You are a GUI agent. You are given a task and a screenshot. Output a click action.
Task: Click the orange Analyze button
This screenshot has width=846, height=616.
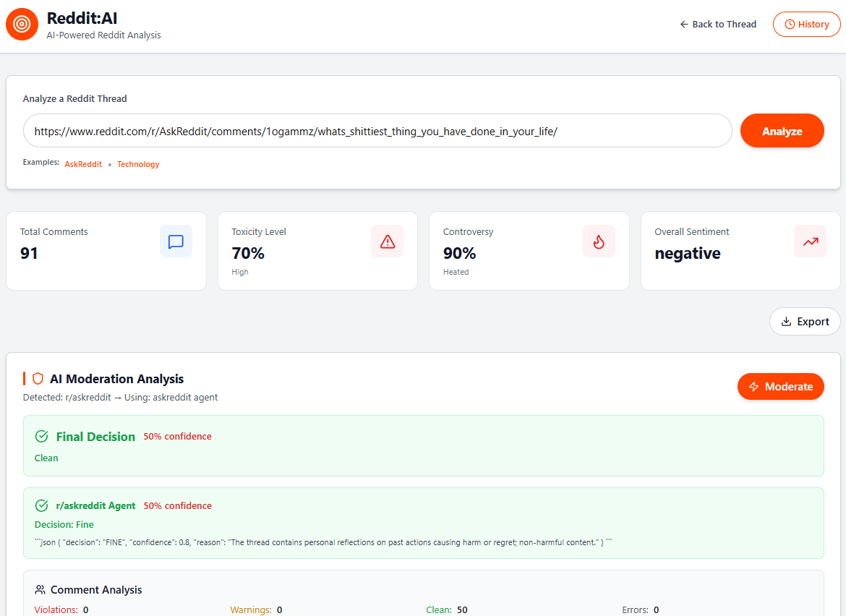(x=782, y=131)
